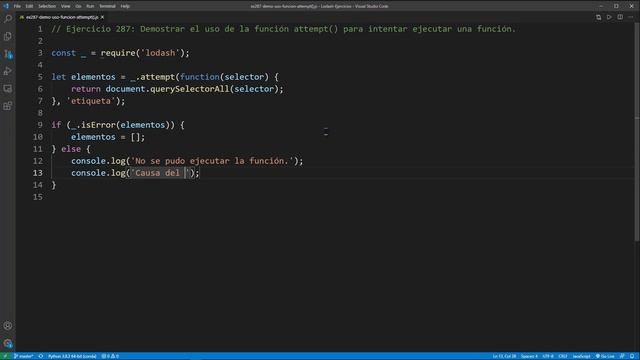Click querySelectorAll on line 6
Image resolution: width=640 pixels, height=360 pixels.
[x=190, y=89]
